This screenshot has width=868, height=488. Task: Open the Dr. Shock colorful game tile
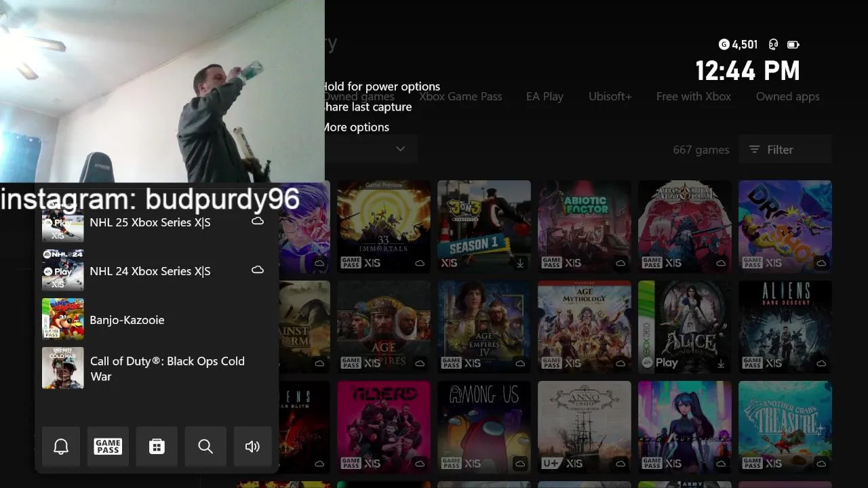coord(785,226)
